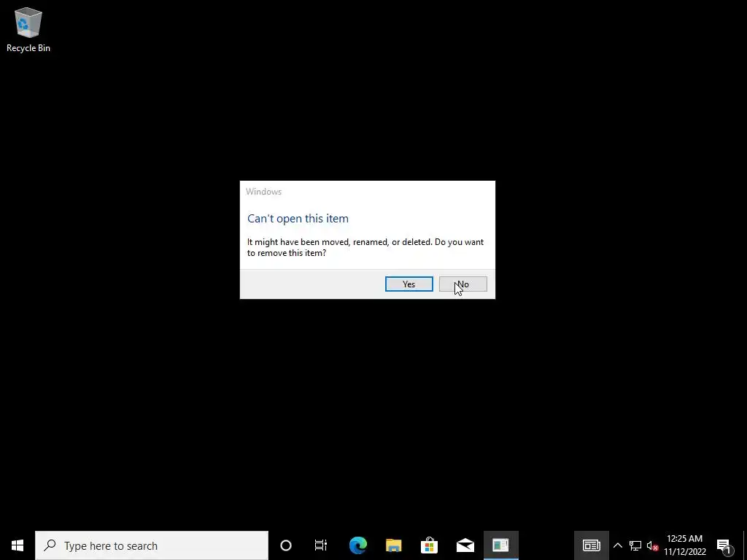747x560 pixels.
Task: Open Task View on taskbar
Action: pos(321,545)
